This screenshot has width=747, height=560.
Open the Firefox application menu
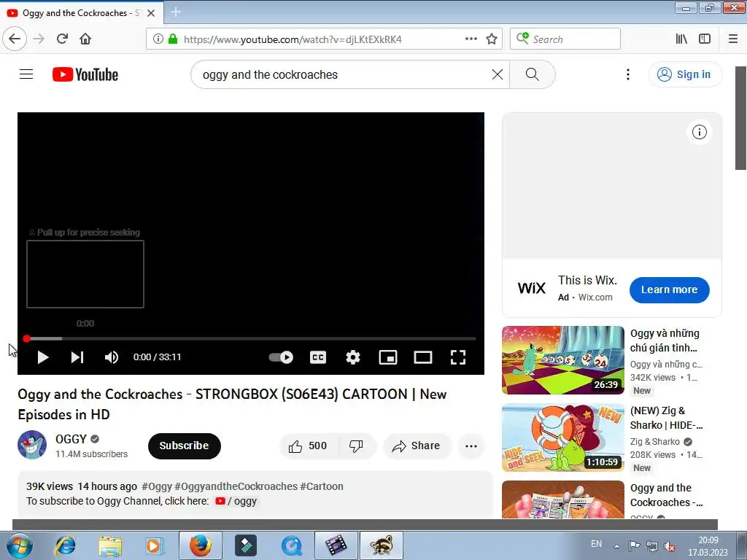point(733,39)
